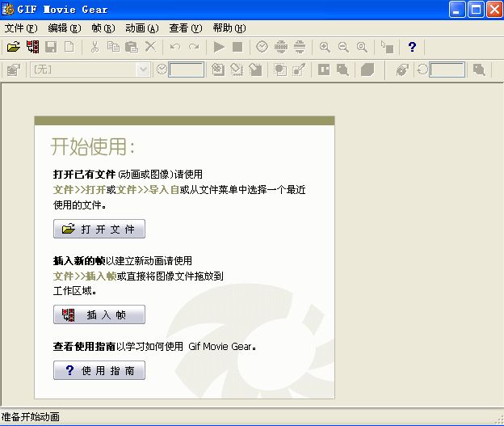Click the red filmstrip Insert Frame toolbar icon
This screenshot has width=504, height=426.
pyautogui.click(x=32, y=47)
